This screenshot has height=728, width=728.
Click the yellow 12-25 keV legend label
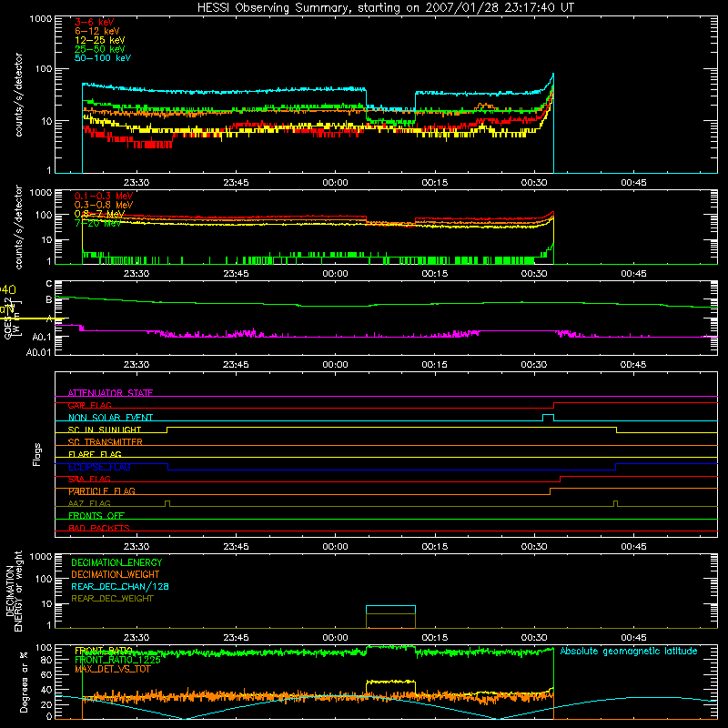coord(100,40)
